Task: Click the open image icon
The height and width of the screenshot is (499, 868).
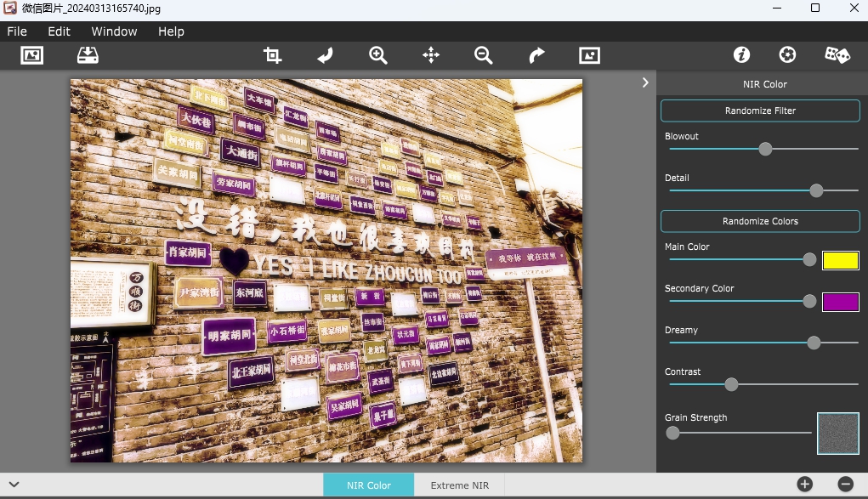Action: [31, 55]
